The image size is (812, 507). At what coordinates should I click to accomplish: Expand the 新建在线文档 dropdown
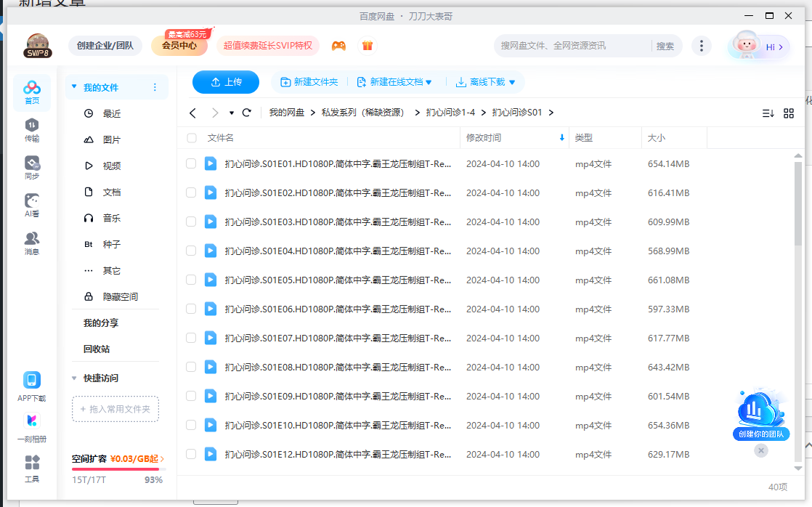tap(429, 82)
